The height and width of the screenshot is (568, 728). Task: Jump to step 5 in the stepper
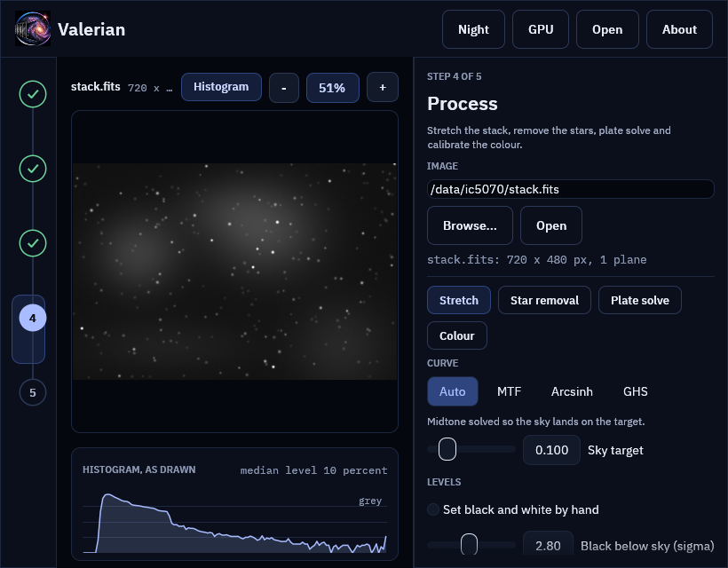(x=33, y=392)
